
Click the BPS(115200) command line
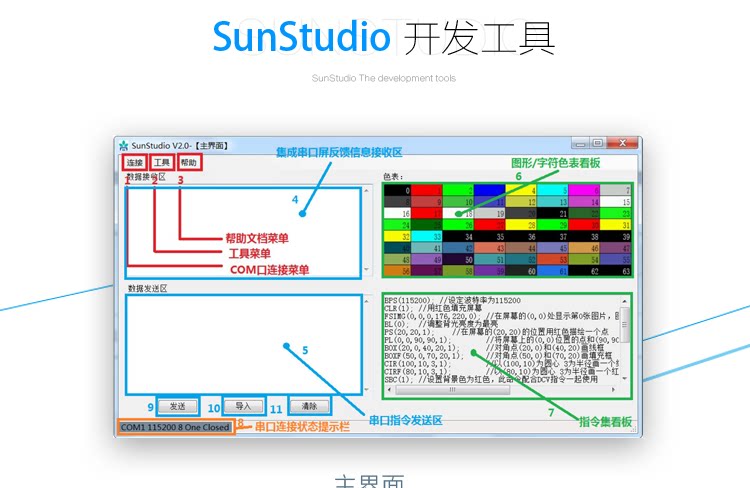[452, 300]
